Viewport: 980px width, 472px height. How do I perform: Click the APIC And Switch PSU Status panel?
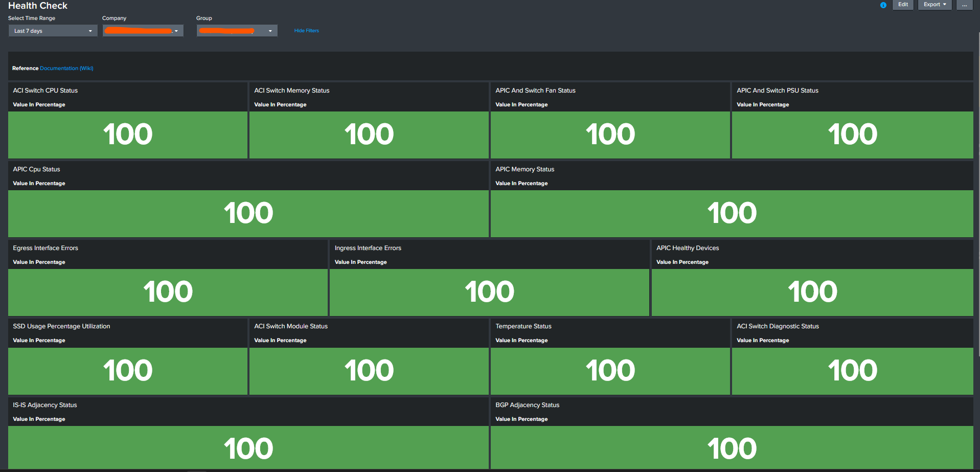coord(852,135)
